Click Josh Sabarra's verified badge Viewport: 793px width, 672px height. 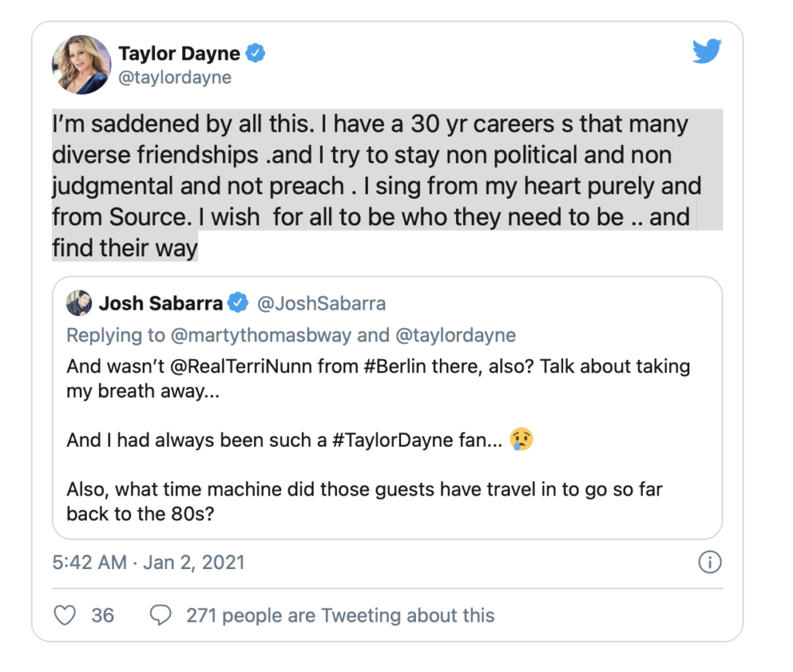coord(238,303)
